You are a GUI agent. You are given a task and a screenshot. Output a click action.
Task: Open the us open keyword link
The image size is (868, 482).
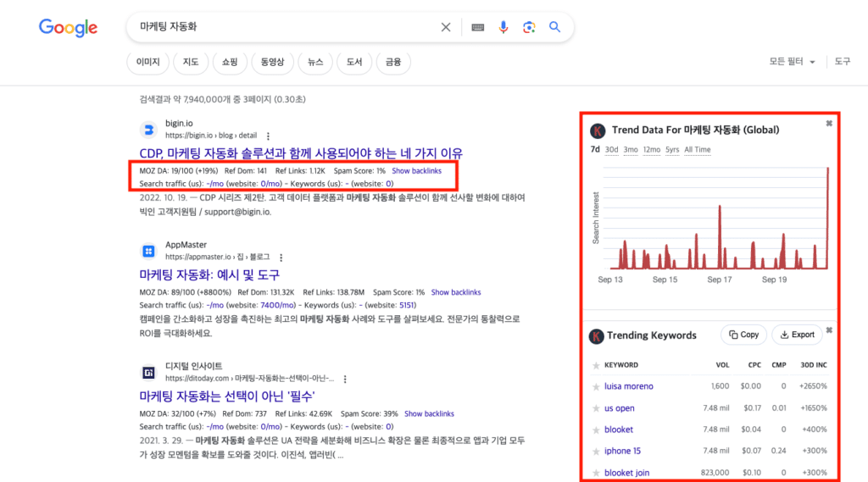pyautogui.click(x=620, y=408)
